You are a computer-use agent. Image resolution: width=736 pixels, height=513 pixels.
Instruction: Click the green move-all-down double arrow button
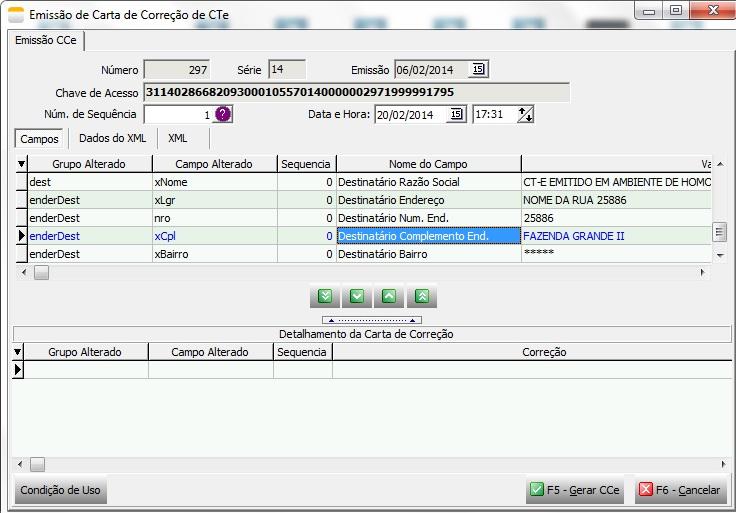[x=325, y=296]
